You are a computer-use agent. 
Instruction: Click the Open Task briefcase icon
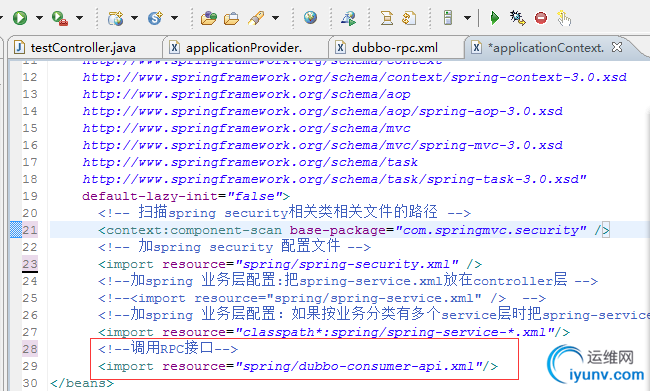coord(231,19)
